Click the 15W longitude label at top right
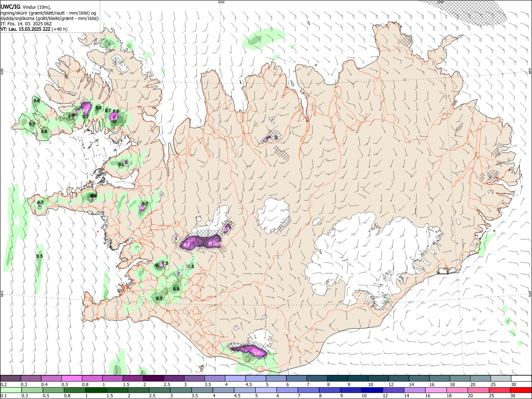 pos(440,2)
